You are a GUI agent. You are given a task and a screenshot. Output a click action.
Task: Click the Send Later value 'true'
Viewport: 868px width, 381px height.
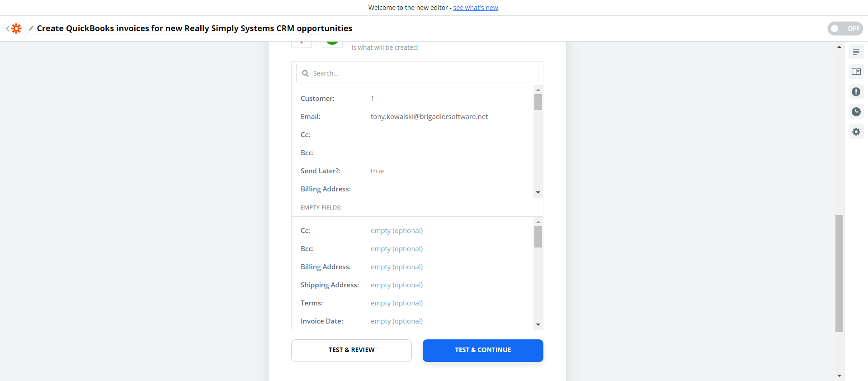(x=377, y=171)
